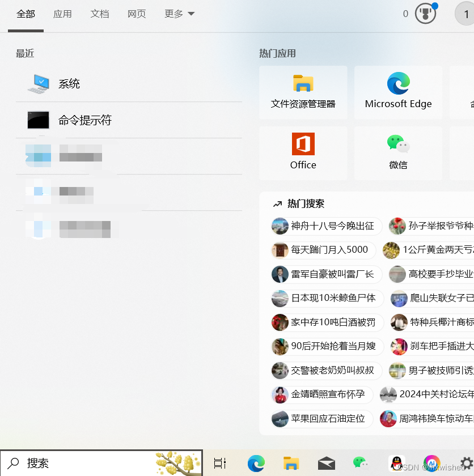Click thumbnail beside 神舟十八号今晚出征
Screen dimensions: 474x476
[280, 226]
